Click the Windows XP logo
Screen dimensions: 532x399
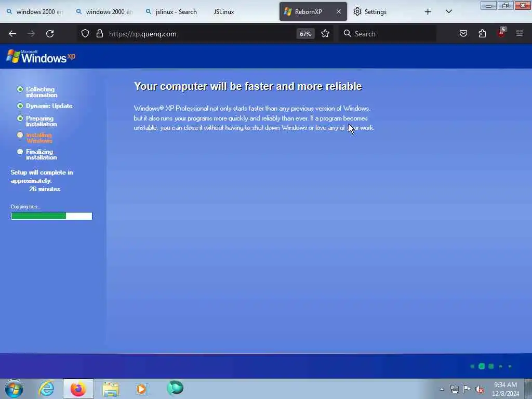[41, 56]
